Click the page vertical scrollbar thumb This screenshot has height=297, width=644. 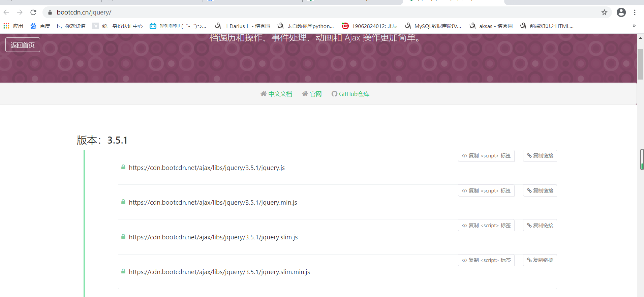point(640,64)
